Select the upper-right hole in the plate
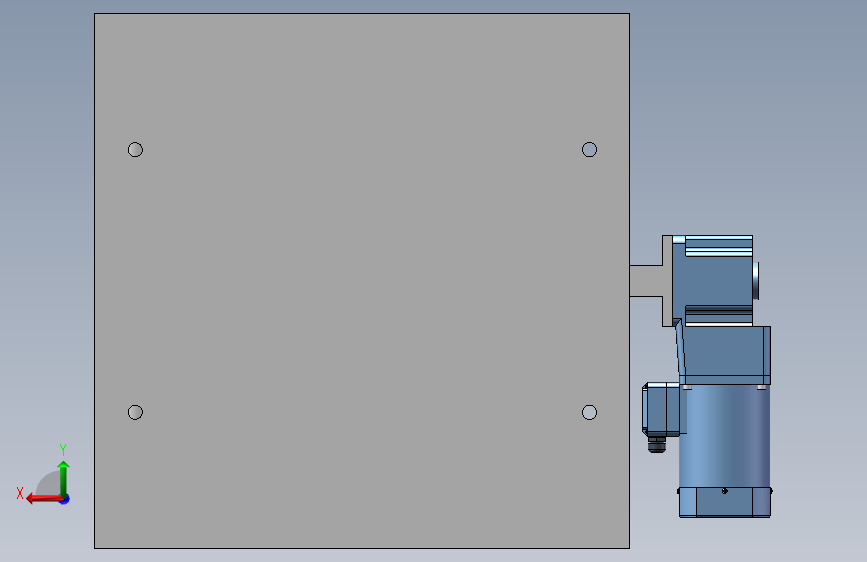 (589, 150)
